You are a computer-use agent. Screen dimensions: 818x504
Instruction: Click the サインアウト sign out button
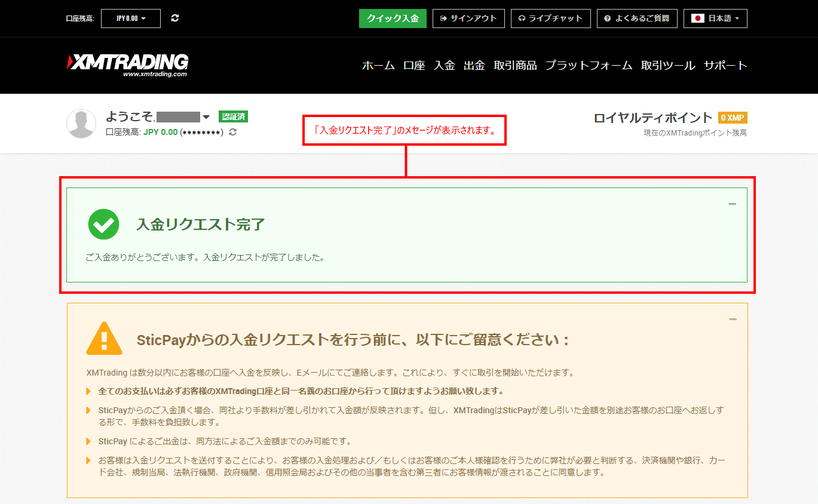[468, 19]
